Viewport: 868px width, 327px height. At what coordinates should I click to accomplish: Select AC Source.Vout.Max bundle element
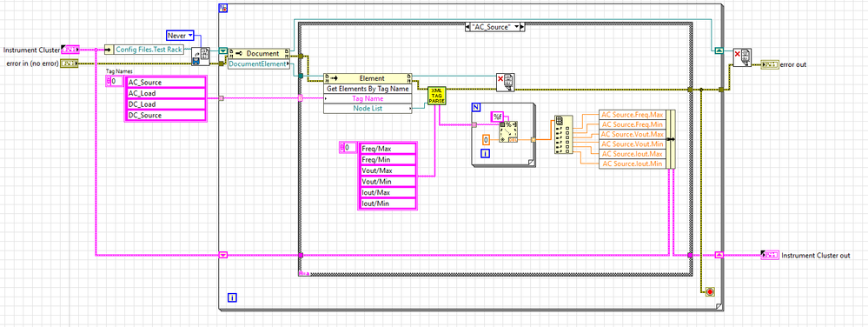coord(632,134)
